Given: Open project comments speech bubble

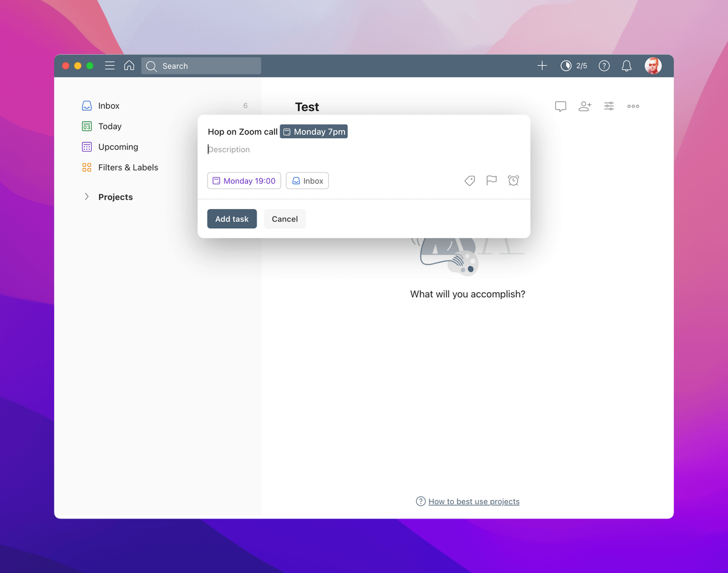Looking at the screenshot, I should tap(561, 107).
